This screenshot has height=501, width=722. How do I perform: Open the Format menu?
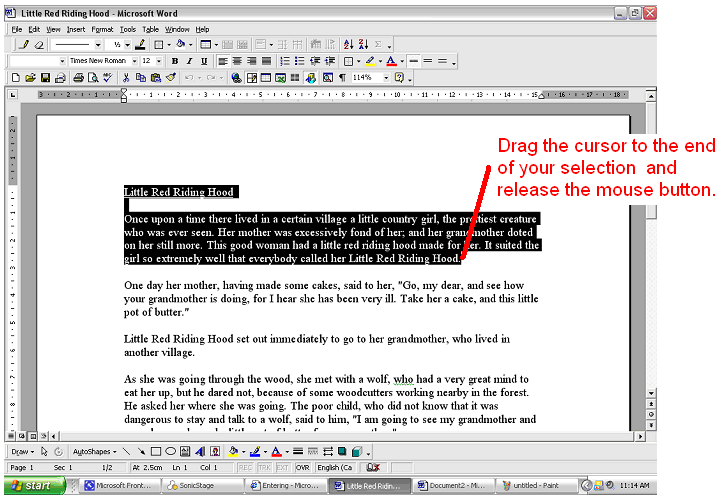[x=102, y=29]
